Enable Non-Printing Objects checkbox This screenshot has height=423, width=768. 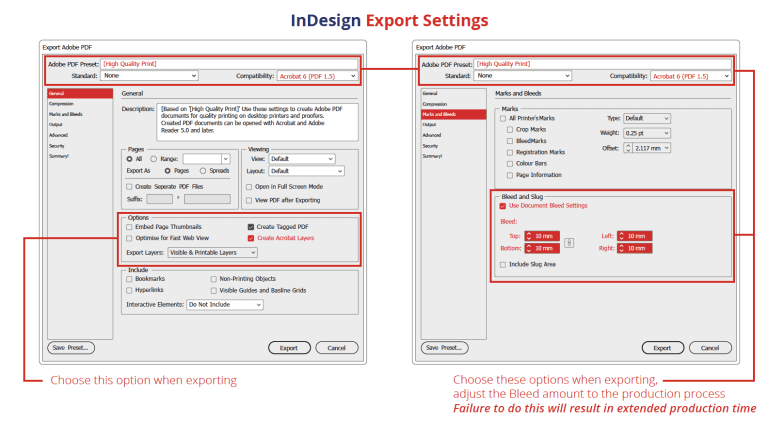[x=214, y=279]
